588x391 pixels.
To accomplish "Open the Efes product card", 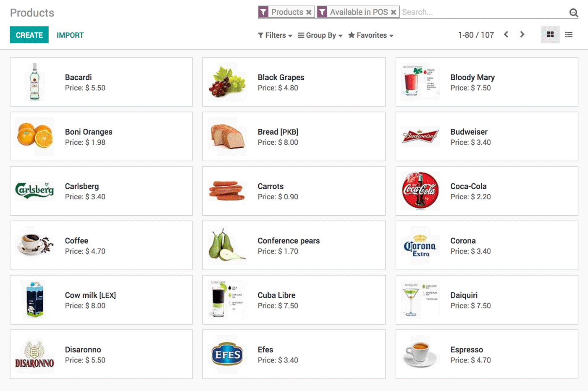I will pos(294,355).
